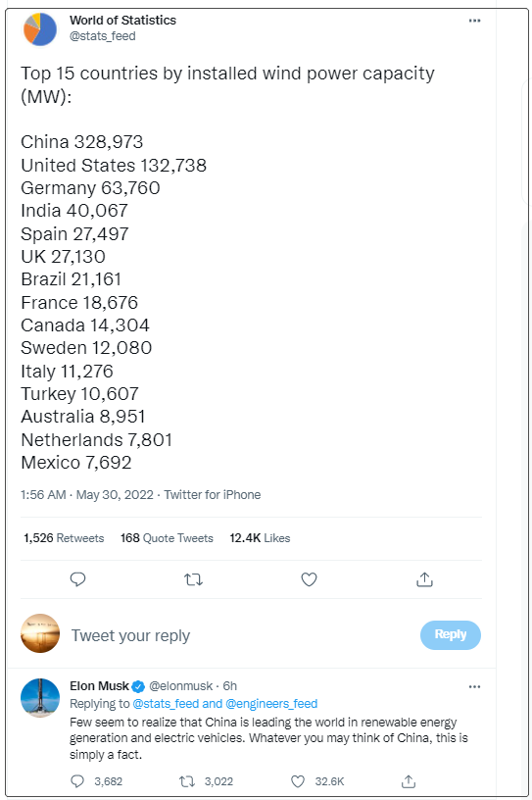Click the reply icon below the main tweet
The height and width of the screenshot is (800, 532).
pos(77,579)
